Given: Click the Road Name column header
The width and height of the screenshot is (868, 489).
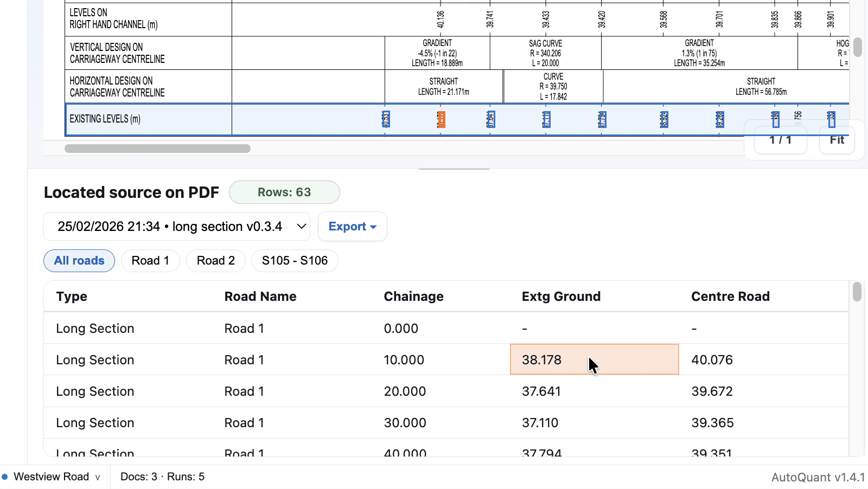Looking at the screenshot, I should pos(260,297).
